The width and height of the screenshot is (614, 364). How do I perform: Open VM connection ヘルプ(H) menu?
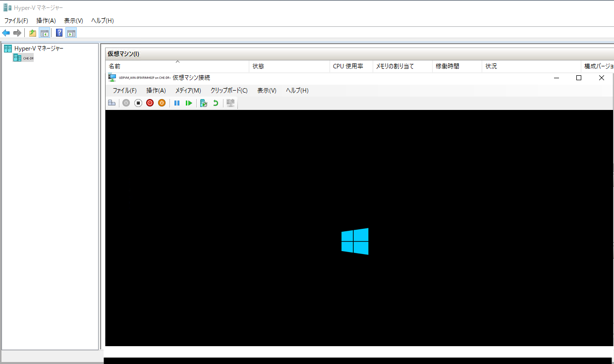coord(297,91)
